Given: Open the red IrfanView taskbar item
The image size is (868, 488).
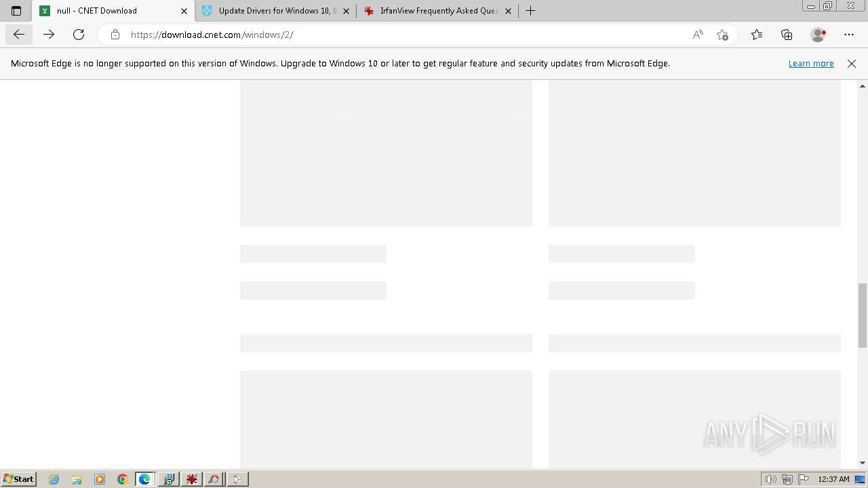Looking at the screenshot, I should 191,479.
